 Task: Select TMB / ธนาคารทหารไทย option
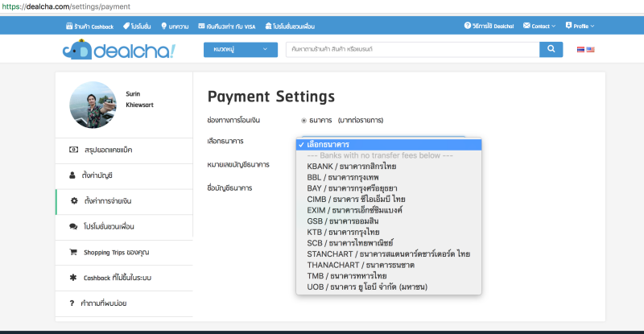(389, 276)
